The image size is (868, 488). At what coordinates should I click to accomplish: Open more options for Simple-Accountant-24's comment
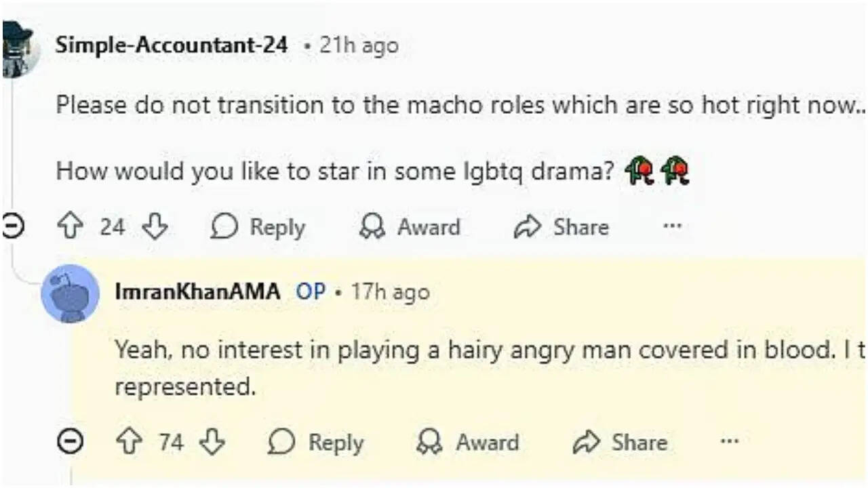click(x=672, y=226)
